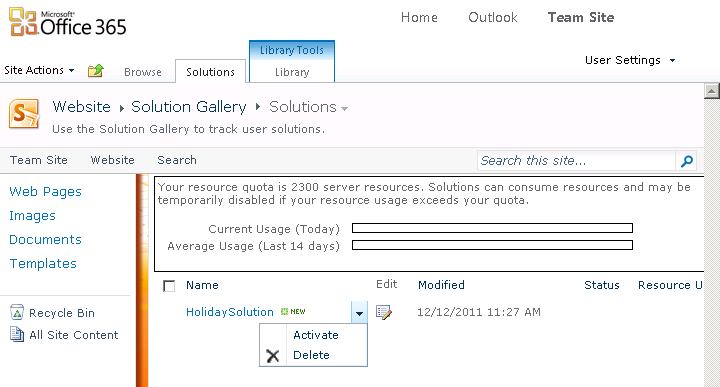Click the search magnifier icon
The height and width of the screenshot is (387, 720).
686,161
